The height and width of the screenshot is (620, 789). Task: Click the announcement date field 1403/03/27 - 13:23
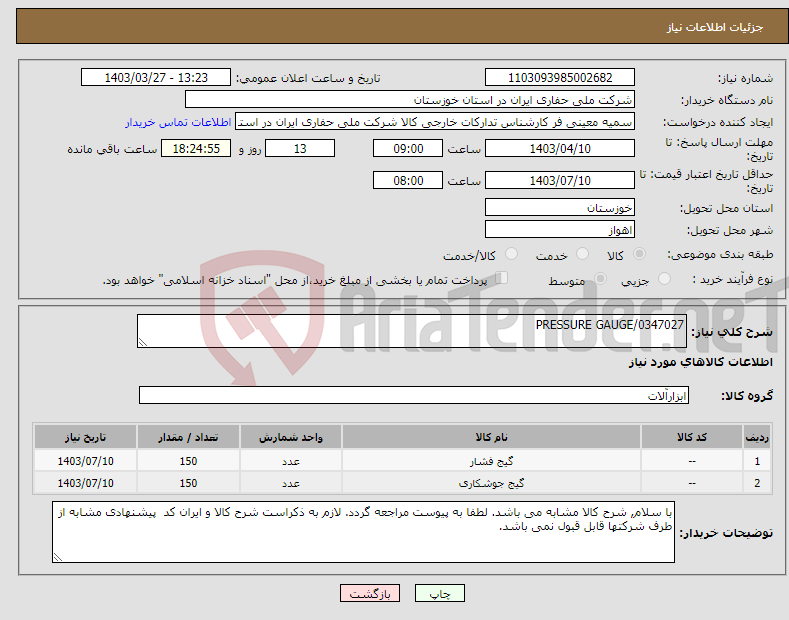click(155, 78)
